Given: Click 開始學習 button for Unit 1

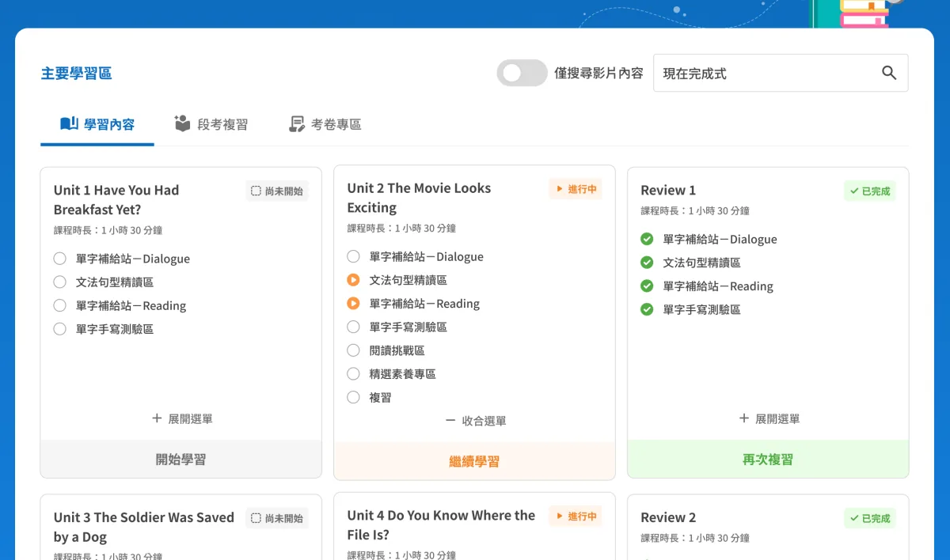Looking at the screenshot, I should [181, 460].
